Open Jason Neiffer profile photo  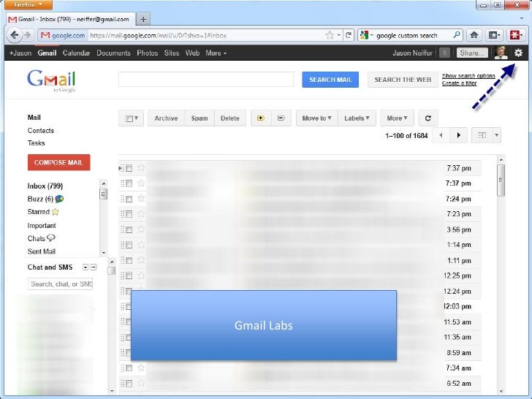click(501, 53)
